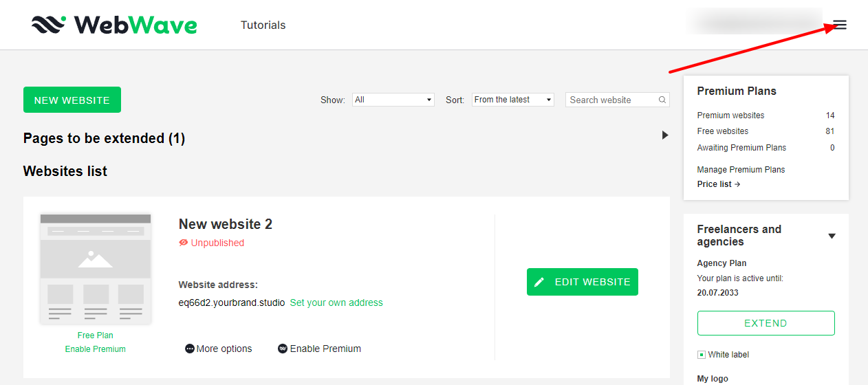Screen dimensions: 868x385
Task: Click the search magnifier icon
Action: pyautogui.click(x=662, y=100)
